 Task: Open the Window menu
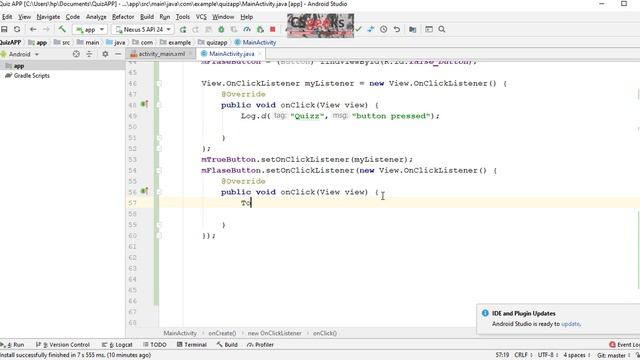click(x=223, y=17)
